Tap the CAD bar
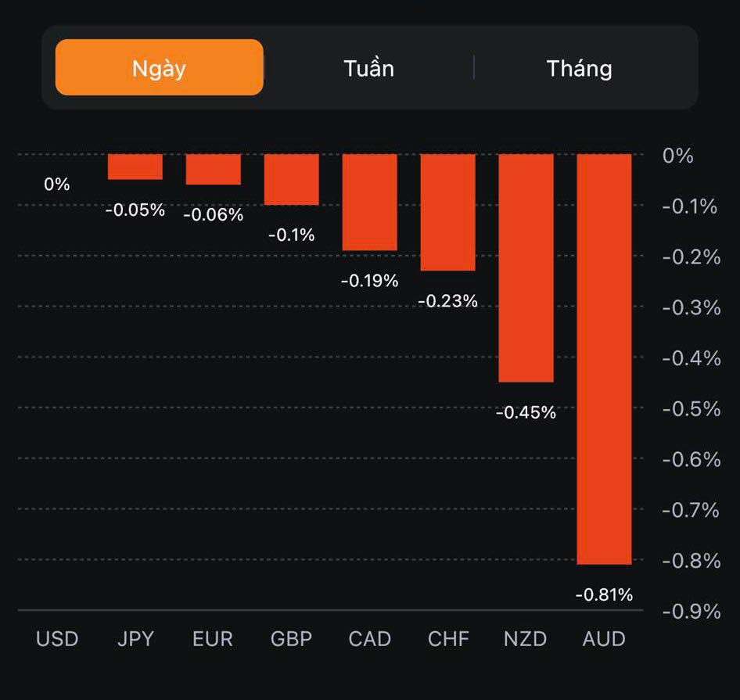This screenshot has height=700, width=740. click(369, 202)
